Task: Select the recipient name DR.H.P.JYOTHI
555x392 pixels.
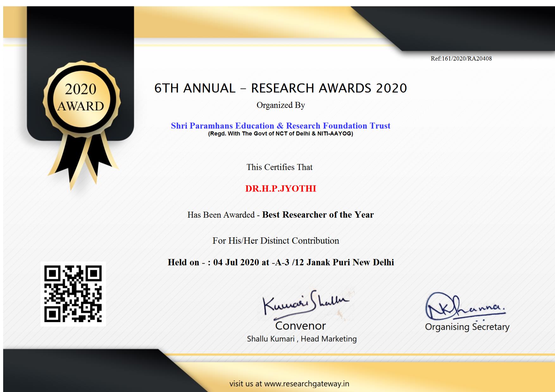Action: (280, 189)
